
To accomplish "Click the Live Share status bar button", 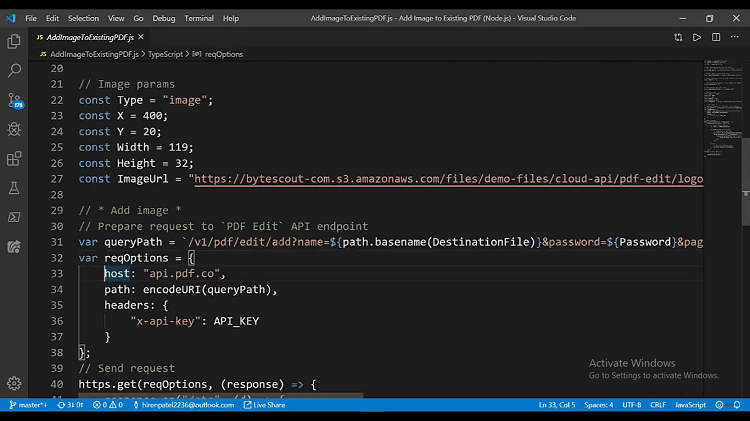I will tap(265, 405).
